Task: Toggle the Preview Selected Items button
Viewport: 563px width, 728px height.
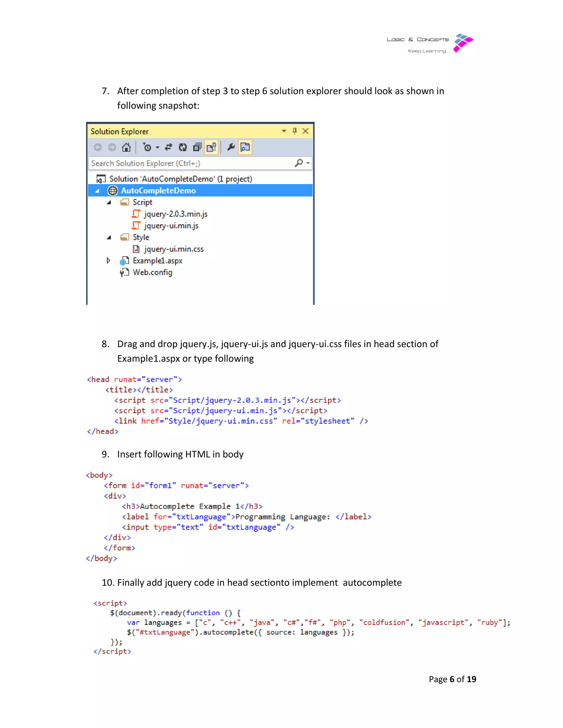Action: tap(245, 147)
